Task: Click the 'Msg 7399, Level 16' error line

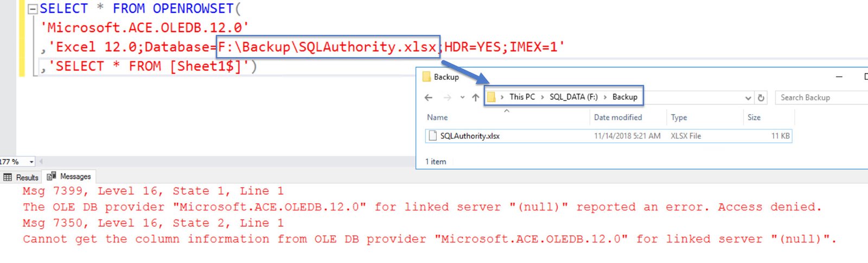Action: 153,191
